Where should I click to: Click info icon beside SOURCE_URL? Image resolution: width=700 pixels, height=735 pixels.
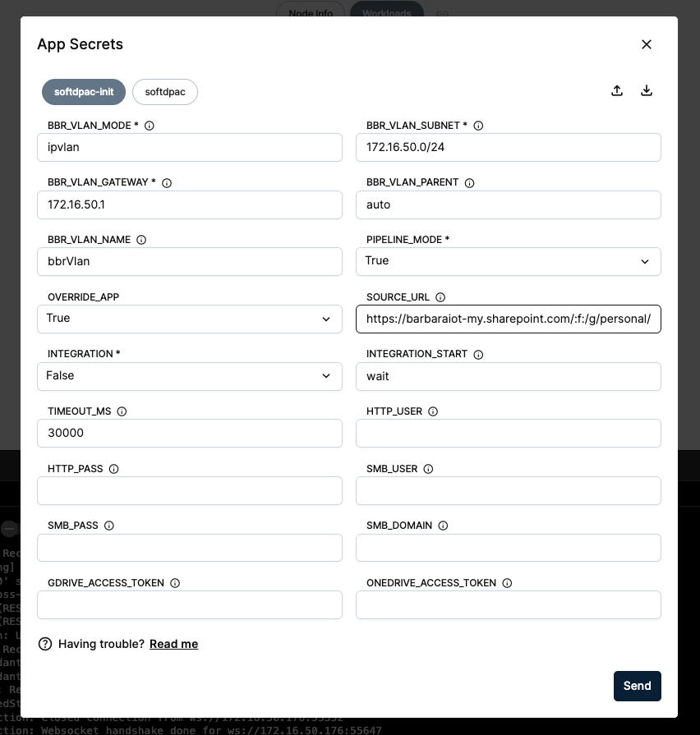[x=440, y=297]
